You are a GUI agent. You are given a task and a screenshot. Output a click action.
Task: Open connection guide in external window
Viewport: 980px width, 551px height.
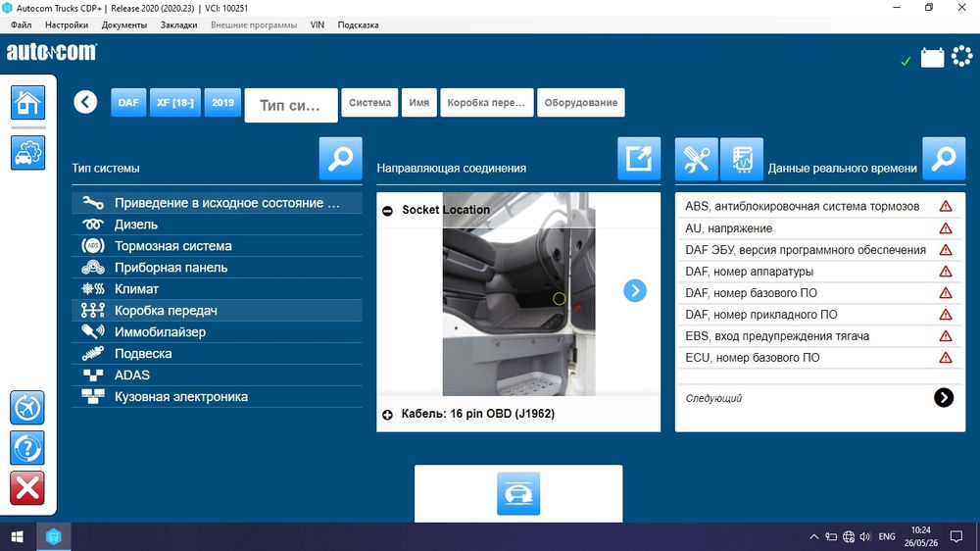pyautogui.click(x=639, y=159)
